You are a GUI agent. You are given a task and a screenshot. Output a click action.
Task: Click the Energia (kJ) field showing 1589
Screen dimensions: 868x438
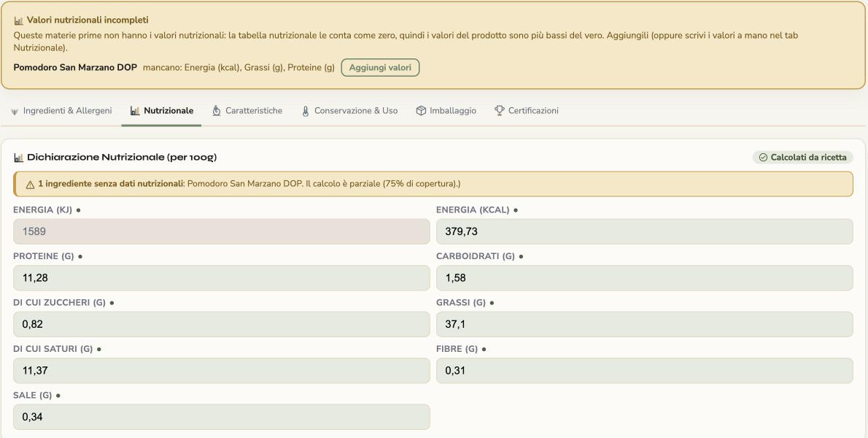pyautogui.click(x=222, y=231)
